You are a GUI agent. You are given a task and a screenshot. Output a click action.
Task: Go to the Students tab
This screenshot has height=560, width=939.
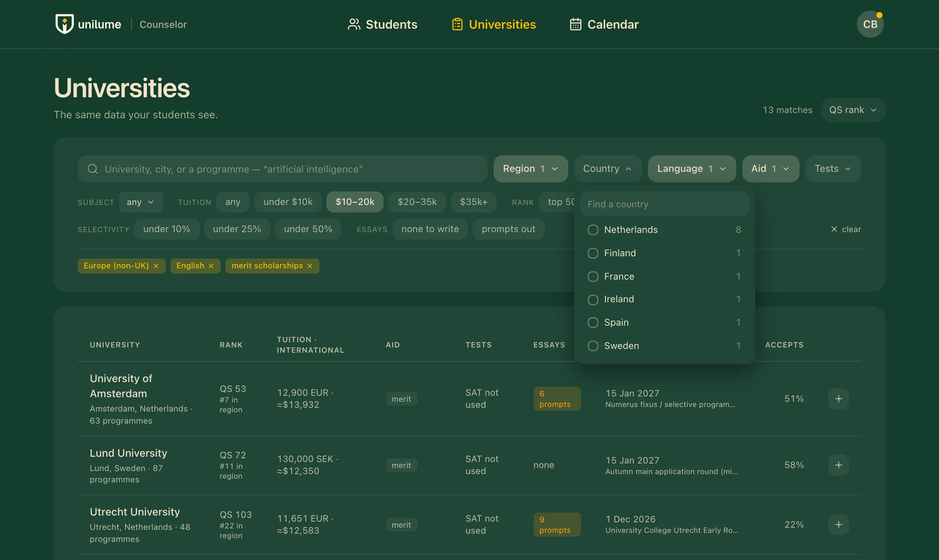(x=382, y=24)
